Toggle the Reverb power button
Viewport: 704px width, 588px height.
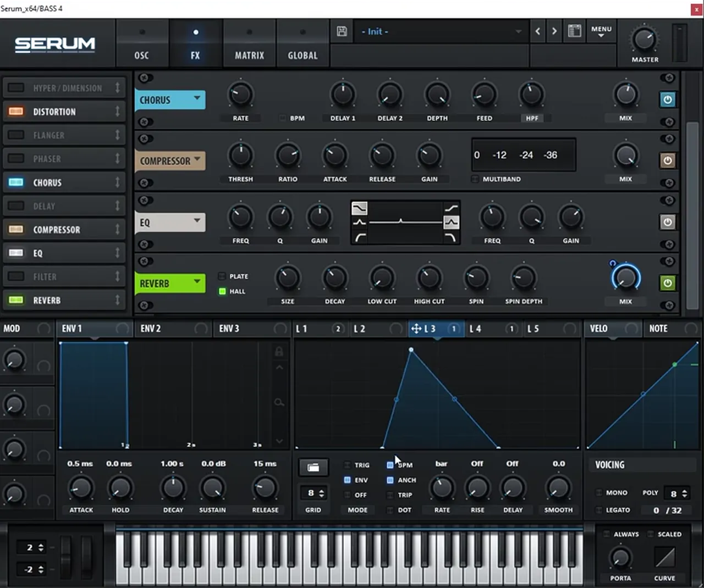point(667,284)
